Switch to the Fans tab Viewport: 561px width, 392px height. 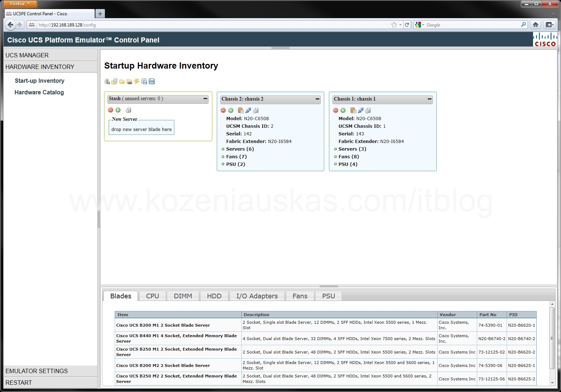coord(300,296)
